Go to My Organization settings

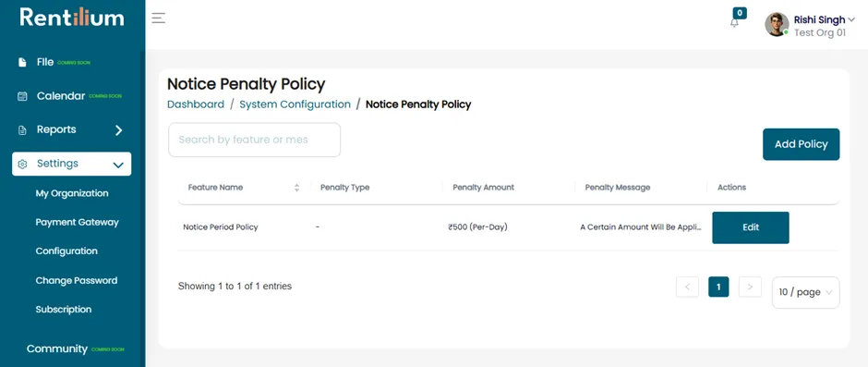tap(72, 193)
